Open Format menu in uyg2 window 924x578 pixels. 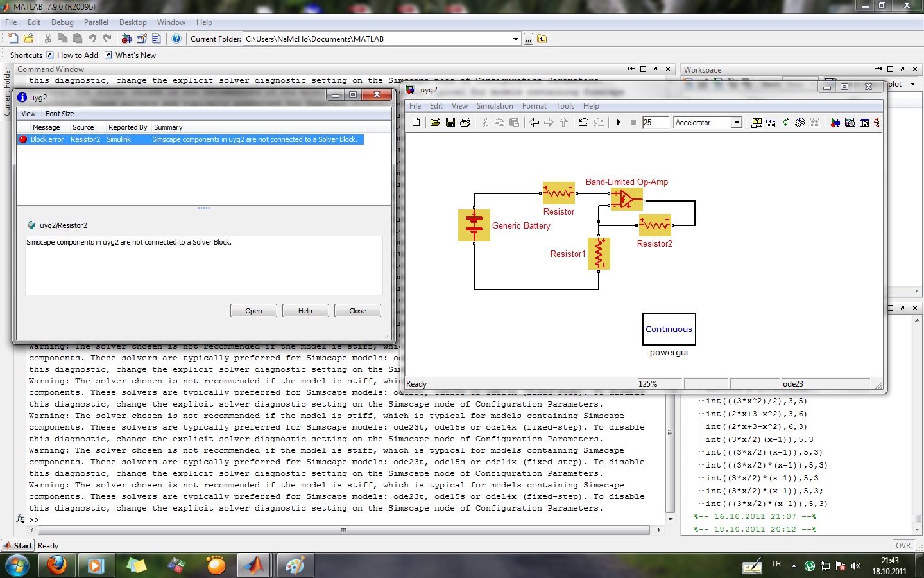point(535,106)
